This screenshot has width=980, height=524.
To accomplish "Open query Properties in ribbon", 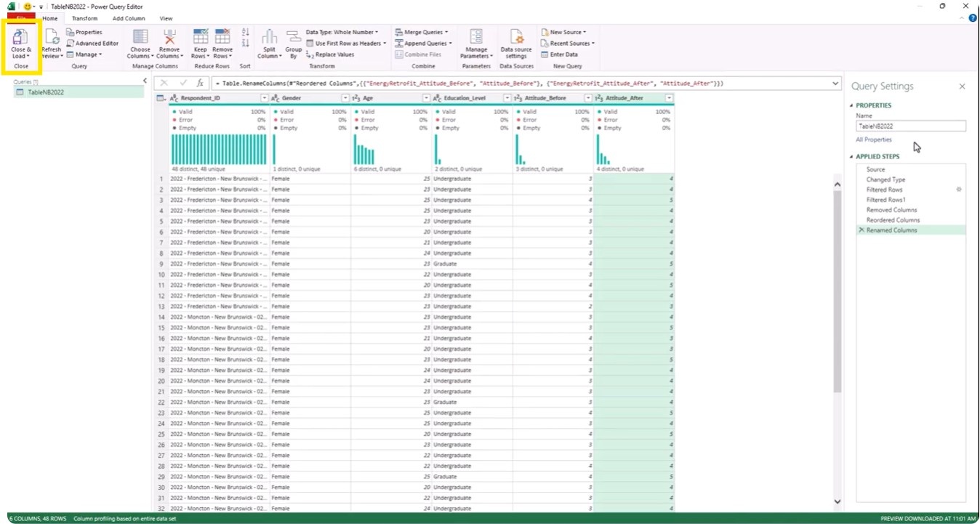I will pos(84,32).
